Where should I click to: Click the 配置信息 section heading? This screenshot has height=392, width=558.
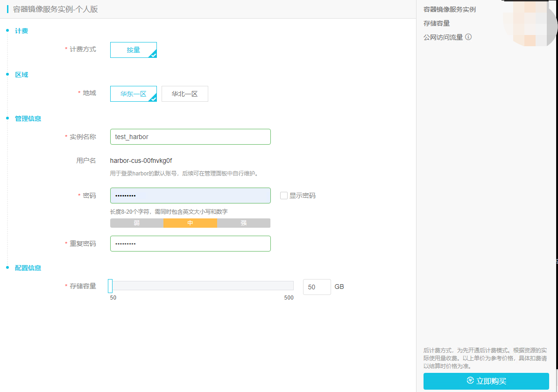[28, 268]
